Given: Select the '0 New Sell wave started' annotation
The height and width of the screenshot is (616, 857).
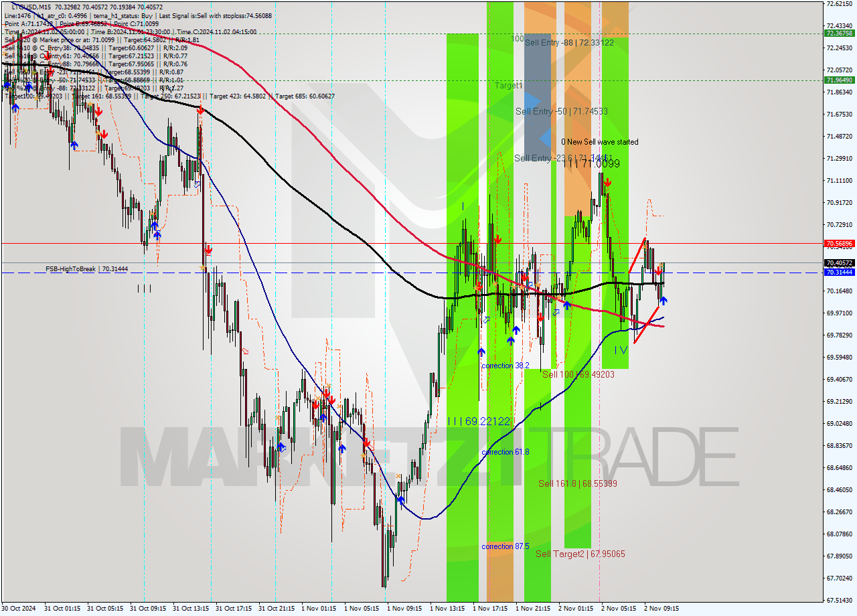Looking at the screenshot, I should click(600, 142).
